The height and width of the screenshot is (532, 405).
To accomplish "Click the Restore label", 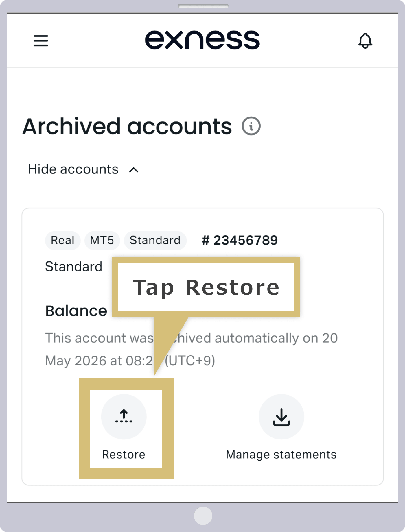I will pos(124,455).
